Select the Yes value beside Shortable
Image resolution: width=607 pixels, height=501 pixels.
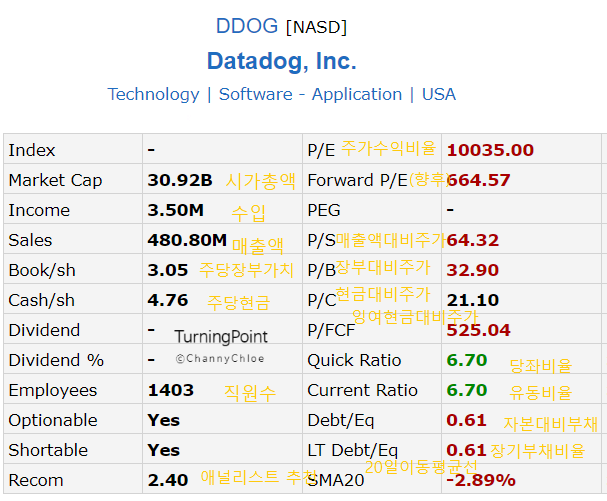pos(163,450)
